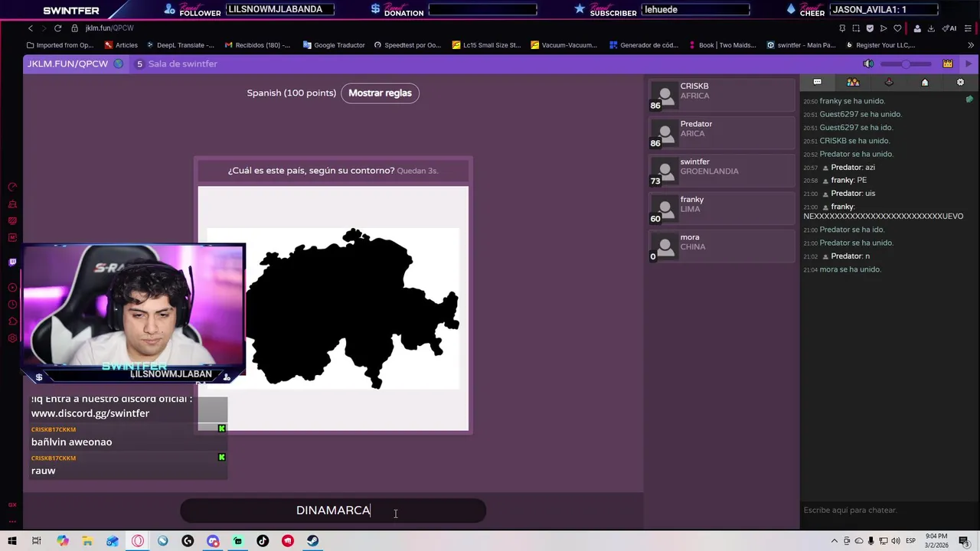Open Task View on the taskbar
Viewport: 980px width, 551px height.
coord(36,540)
